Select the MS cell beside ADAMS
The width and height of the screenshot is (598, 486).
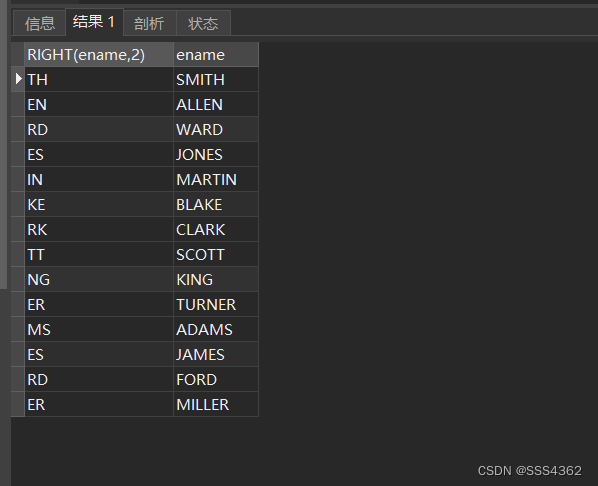[99, 329]
